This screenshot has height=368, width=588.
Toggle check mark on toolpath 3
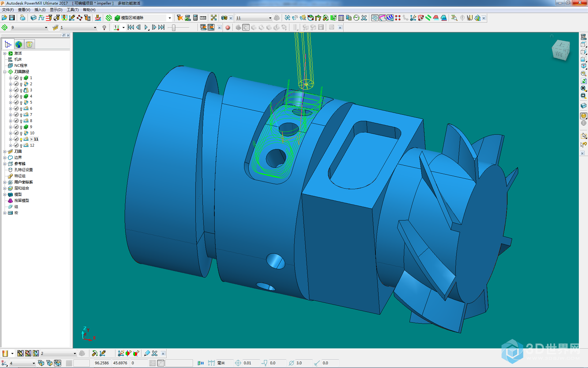click(16, 90)
